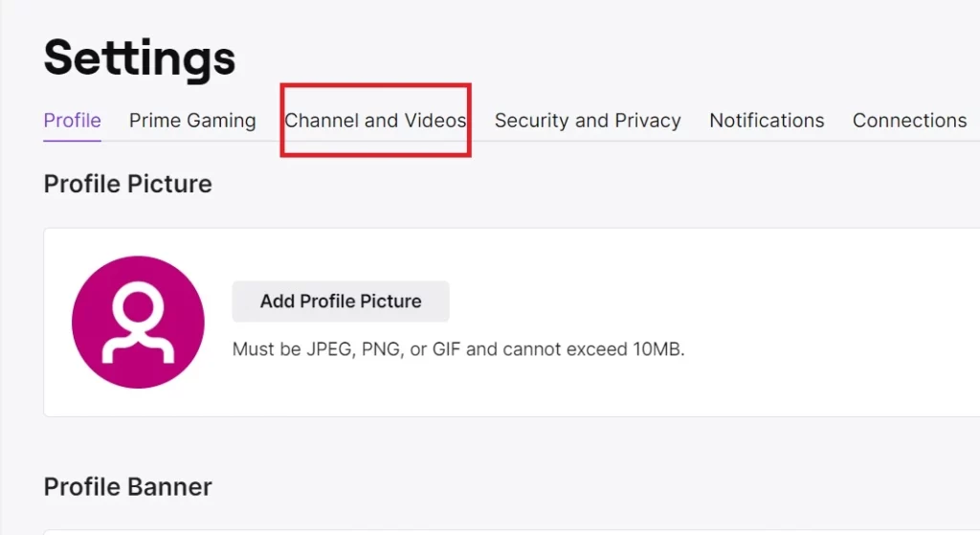Click the JPEG, PNG, GIF requirement text
Screen dimensions: 980x535
click(458, 348)
